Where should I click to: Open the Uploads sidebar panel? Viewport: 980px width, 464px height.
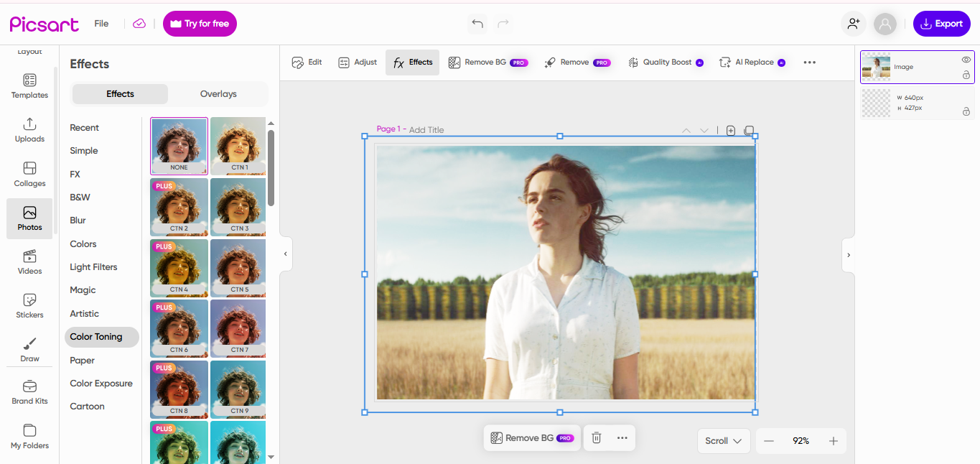tap(29, 130)
